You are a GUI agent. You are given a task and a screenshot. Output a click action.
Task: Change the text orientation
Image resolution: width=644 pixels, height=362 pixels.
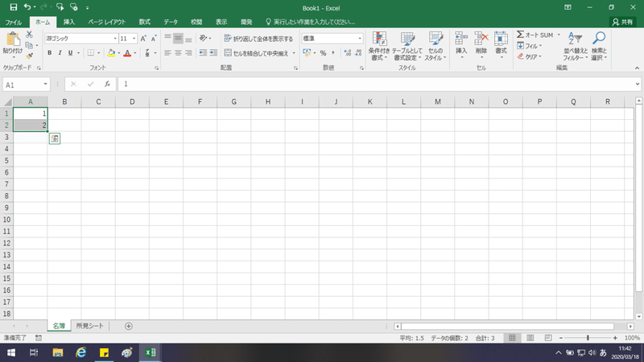click(x=204, y=38)
